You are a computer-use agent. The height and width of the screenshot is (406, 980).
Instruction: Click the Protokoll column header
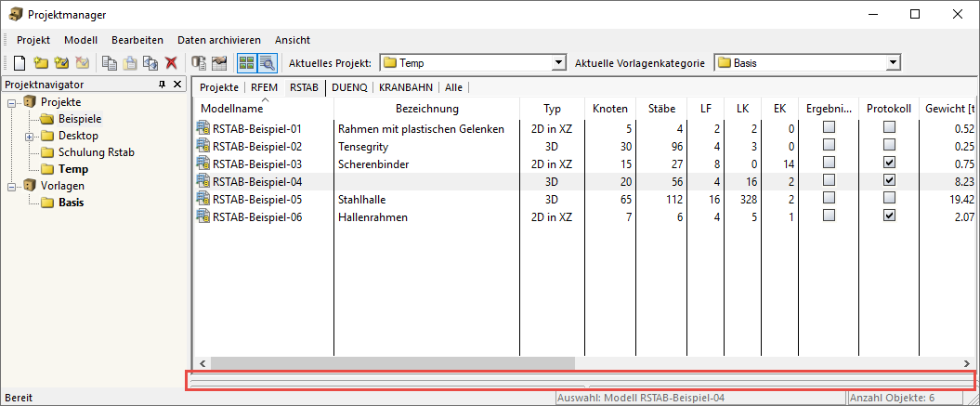point(889,108)
